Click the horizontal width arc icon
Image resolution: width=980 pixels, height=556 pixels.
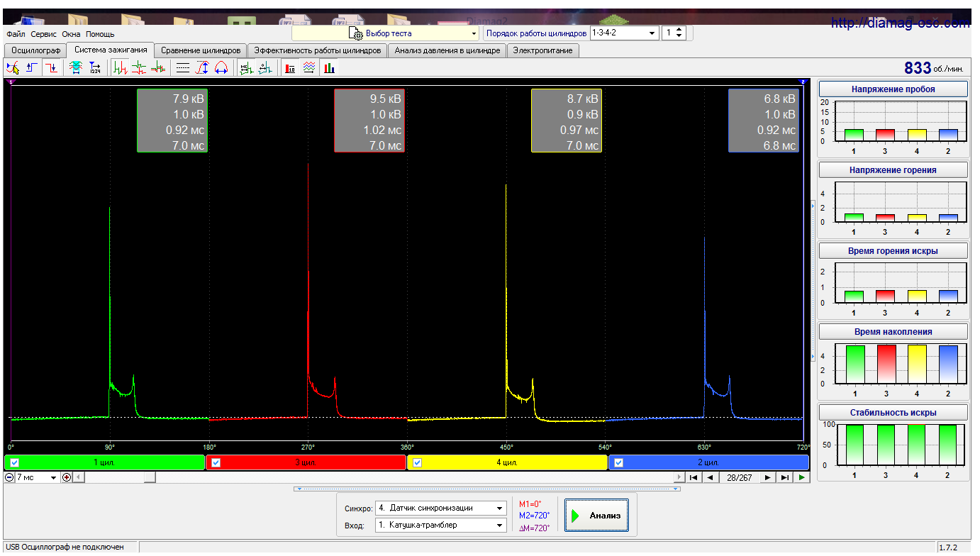[221, 68]
